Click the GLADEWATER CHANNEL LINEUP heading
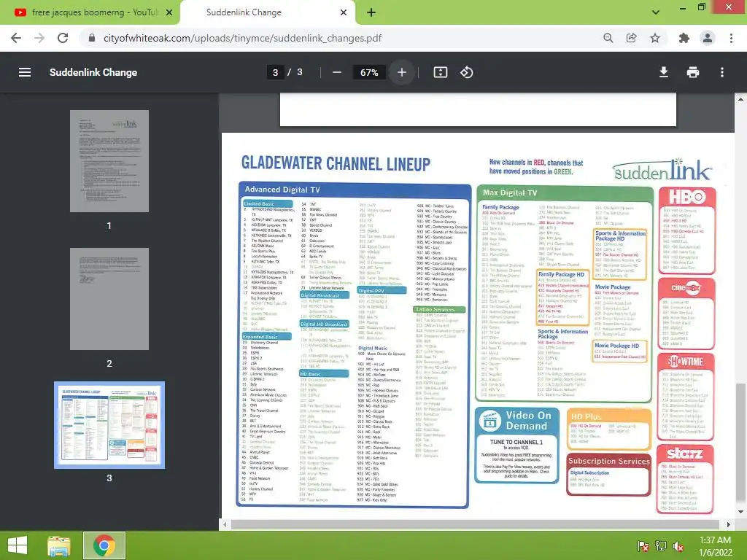 click(336, 163)
